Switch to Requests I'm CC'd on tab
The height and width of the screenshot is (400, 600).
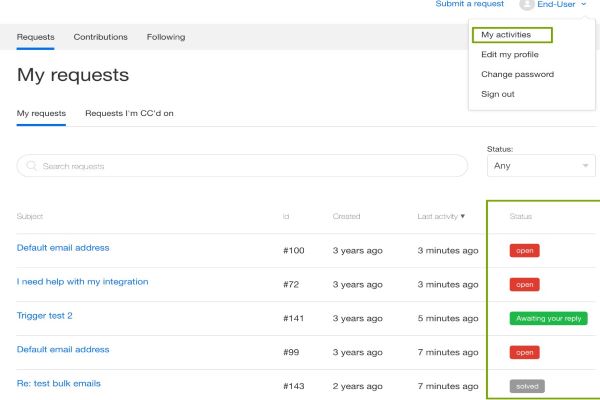129,113
